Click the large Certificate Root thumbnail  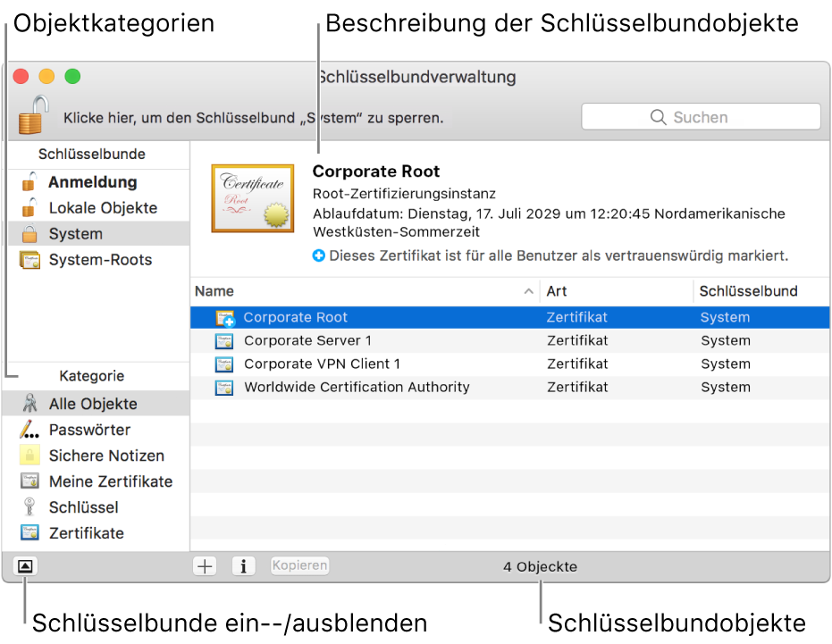[253, 198]
